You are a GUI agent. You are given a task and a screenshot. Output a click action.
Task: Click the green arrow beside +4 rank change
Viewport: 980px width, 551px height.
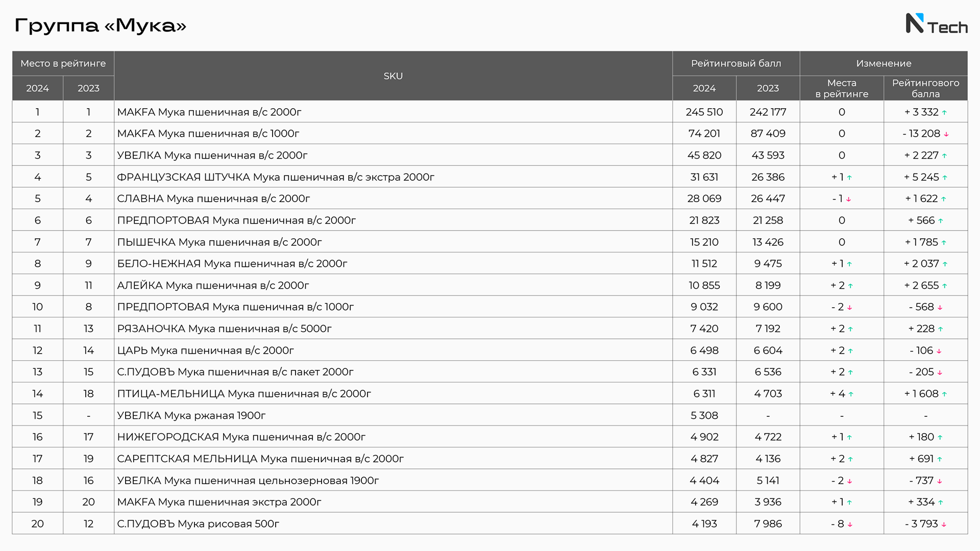point(851,394)
